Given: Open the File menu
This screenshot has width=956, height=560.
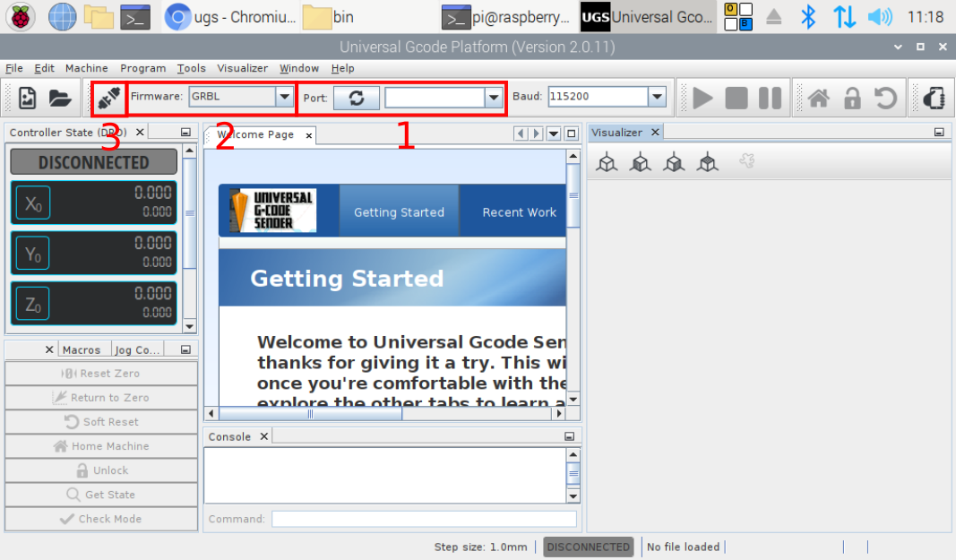Looking at the screenshot, I should [x=14, y=68].
